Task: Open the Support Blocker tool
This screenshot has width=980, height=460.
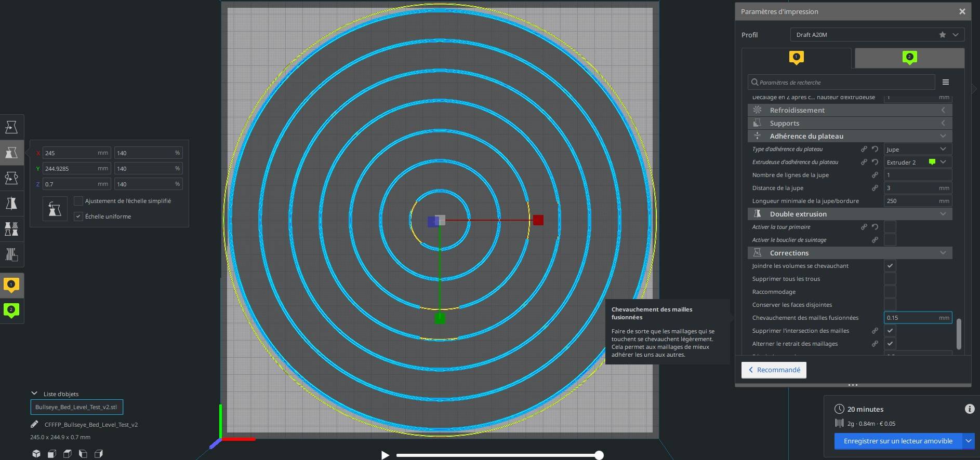Action: click(11, 254)
